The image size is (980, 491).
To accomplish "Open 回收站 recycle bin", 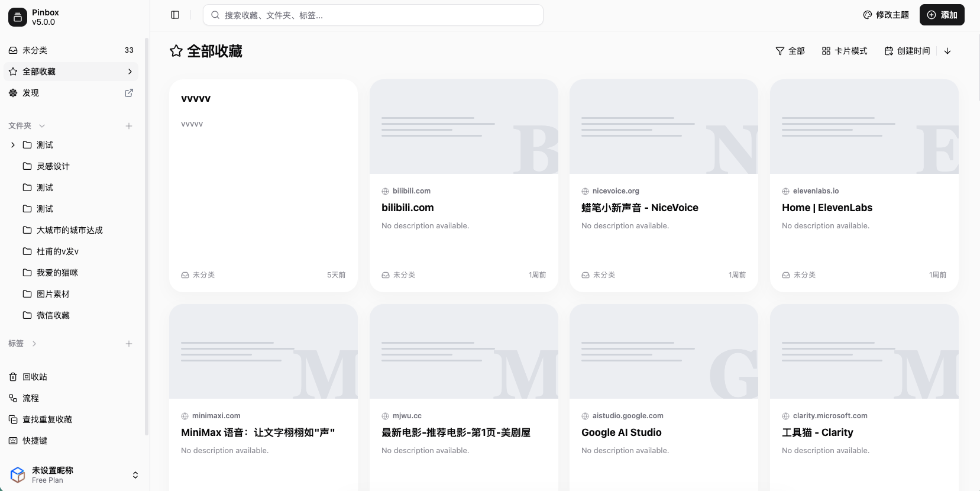I will coord(71,377).
